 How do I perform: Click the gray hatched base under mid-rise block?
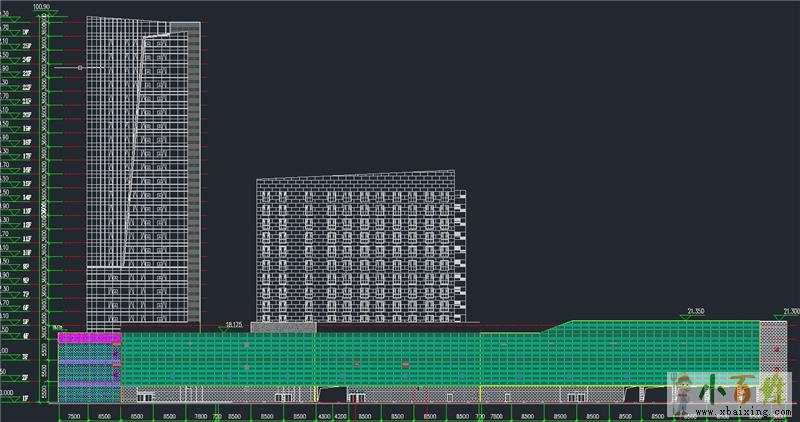point(284,326)
